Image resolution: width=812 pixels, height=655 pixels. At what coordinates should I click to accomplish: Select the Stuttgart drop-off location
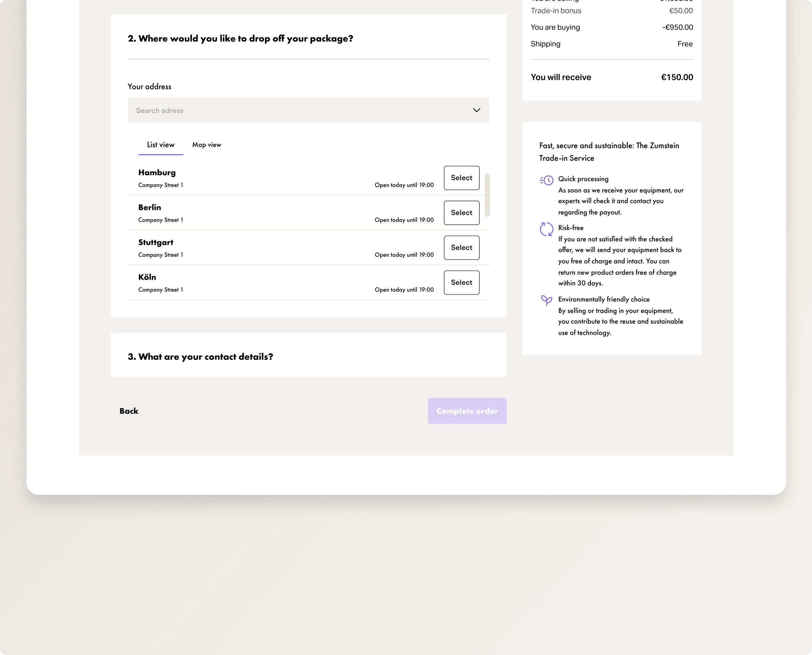point(461,248)
